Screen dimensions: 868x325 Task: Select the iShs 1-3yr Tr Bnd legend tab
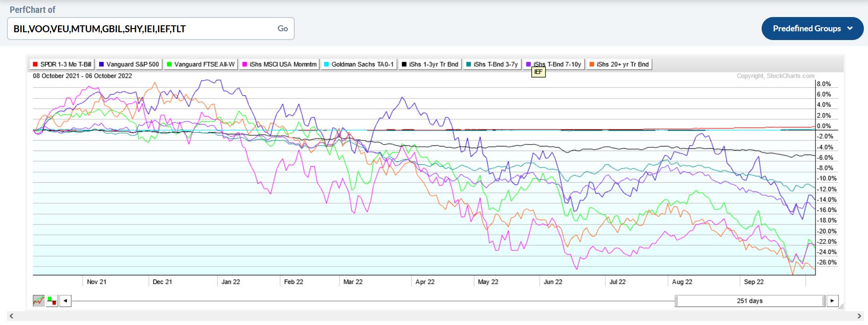pyautogui.click(x=430, y=64)
